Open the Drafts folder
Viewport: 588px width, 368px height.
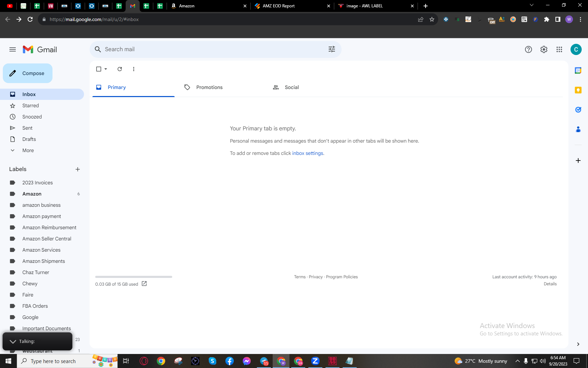[x=42, y=139]
